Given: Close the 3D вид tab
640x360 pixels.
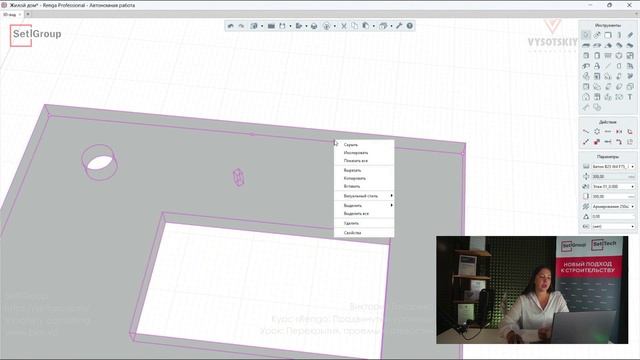Looking at the screenshot, I should 20,14.
